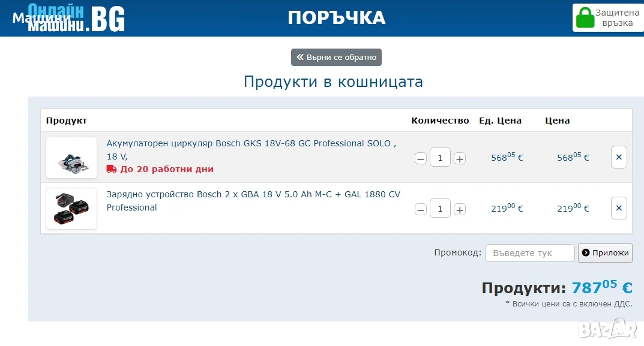Click the green padlock secure connection icon
The height and width of the screenshot is (346, 644).
click(x=585, y=17)
